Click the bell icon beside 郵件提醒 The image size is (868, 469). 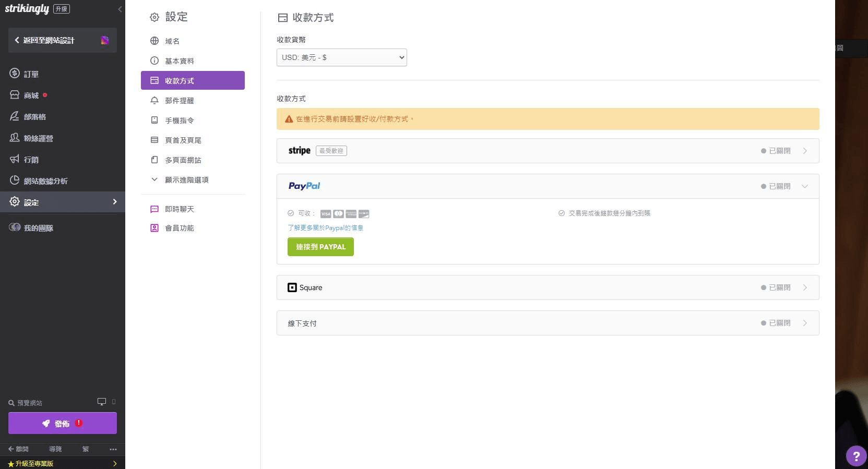(154, 100)
